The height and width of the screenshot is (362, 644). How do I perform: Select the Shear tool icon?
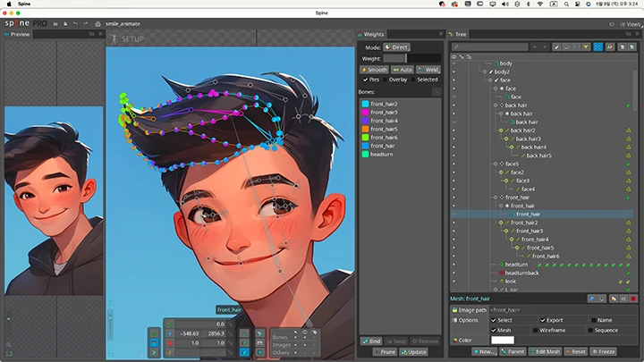coord(170,352)
